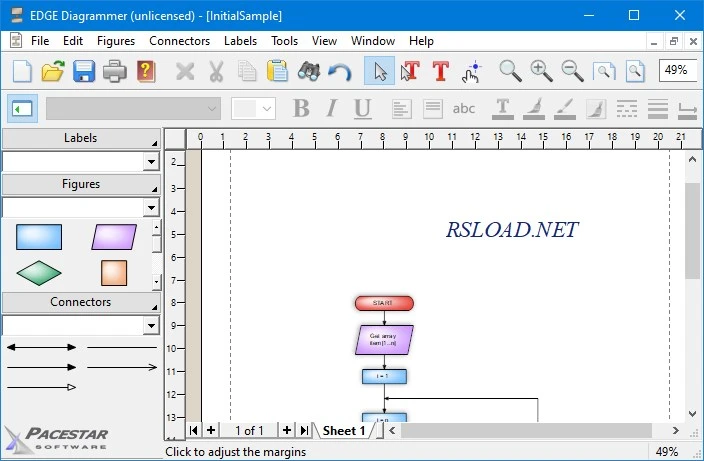This screenshot has width=704, height=461.
Task: Open the Labels style dropdown
Action: point(151,162)
